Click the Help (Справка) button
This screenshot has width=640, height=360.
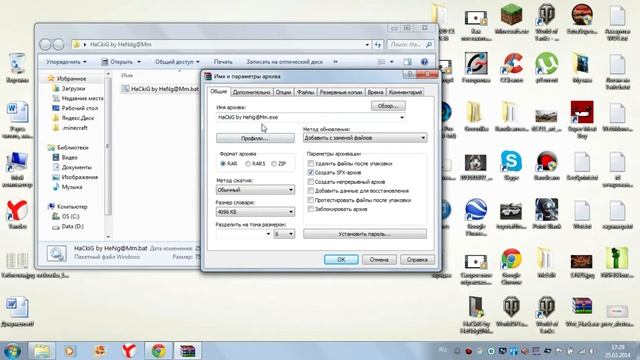point(417,260)
